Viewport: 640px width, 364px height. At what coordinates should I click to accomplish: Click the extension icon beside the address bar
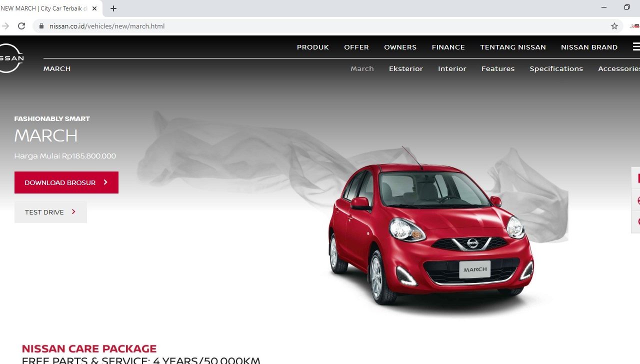634,26
